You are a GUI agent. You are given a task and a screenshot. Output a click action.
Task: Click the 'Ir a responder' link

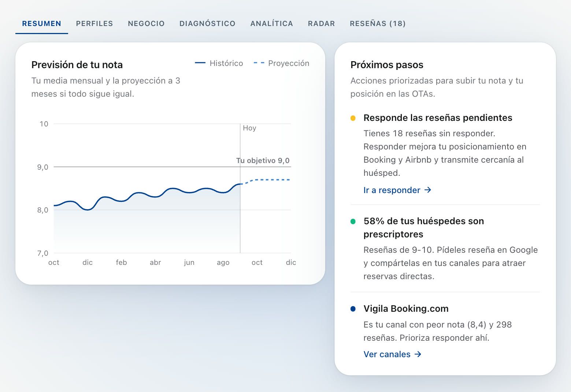397,190
